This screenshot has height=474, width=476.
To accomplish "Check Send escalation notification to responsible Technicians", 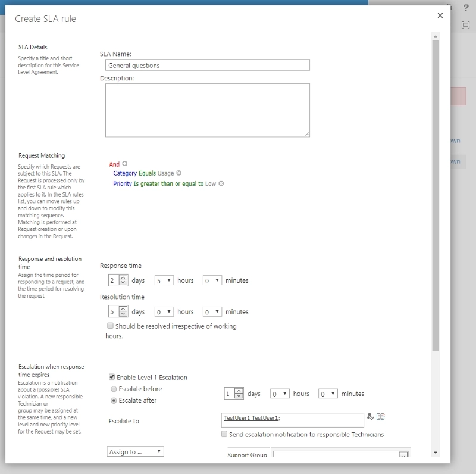I will [x=224, y=434].
